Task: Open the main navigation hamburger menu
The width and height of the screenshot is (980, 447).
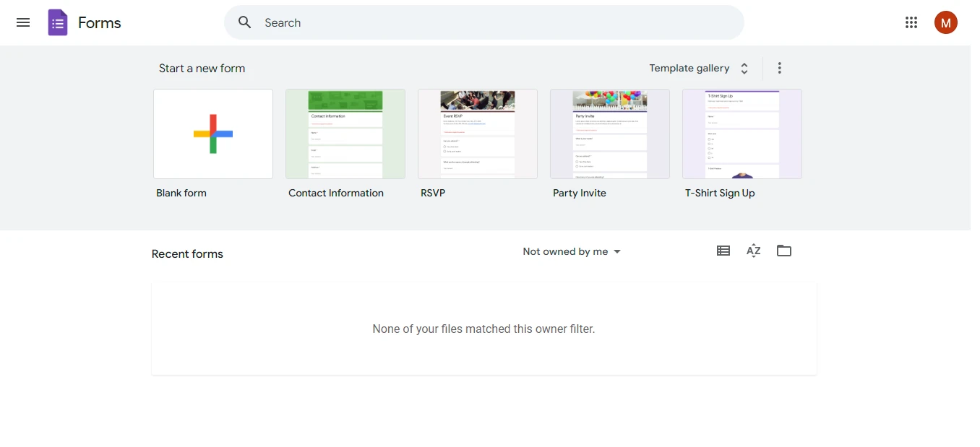Action: point(22,22)
